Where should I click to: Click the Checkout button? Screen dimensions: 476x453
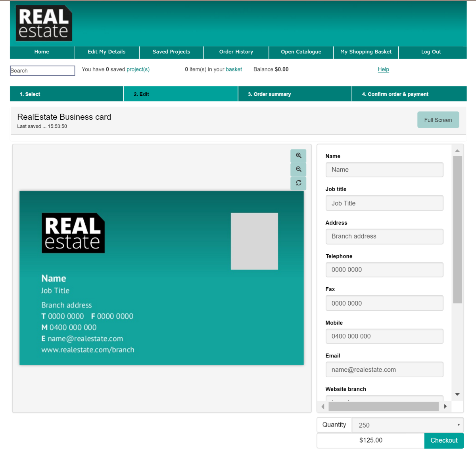point(444,440)
